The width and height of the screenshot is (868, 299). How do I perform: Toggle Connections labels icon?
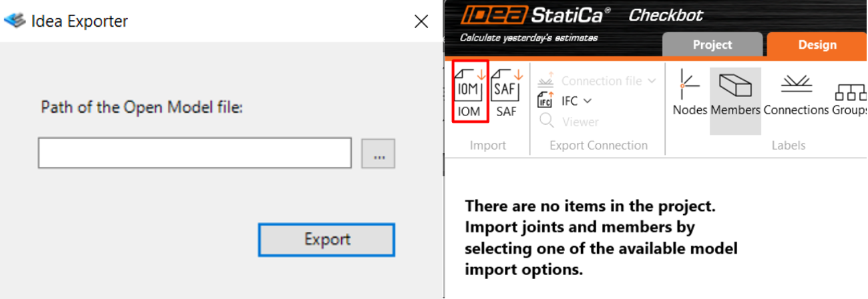coord(796,83)
